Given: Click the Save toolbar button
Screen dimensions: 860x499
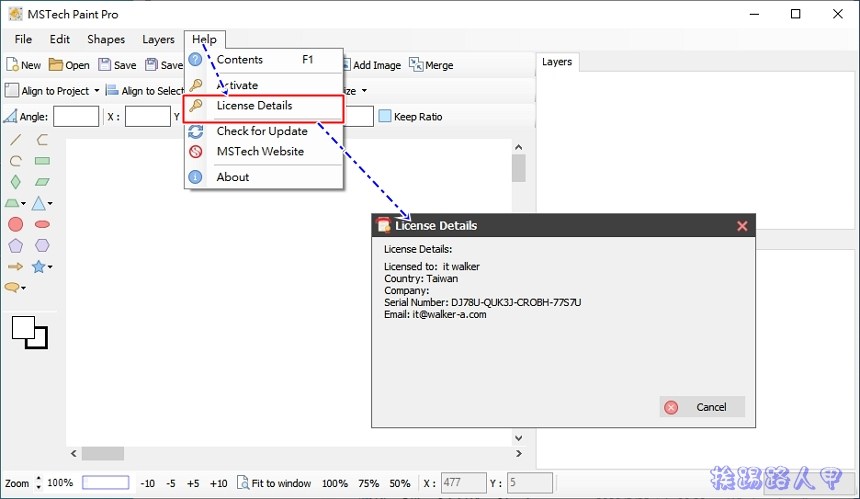Looking at the screenshot, I should coord(117,65).
